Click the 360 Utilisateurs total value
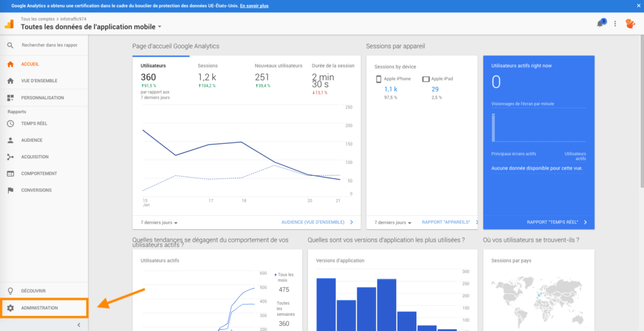Screen dimensions: 644x331 148,77
